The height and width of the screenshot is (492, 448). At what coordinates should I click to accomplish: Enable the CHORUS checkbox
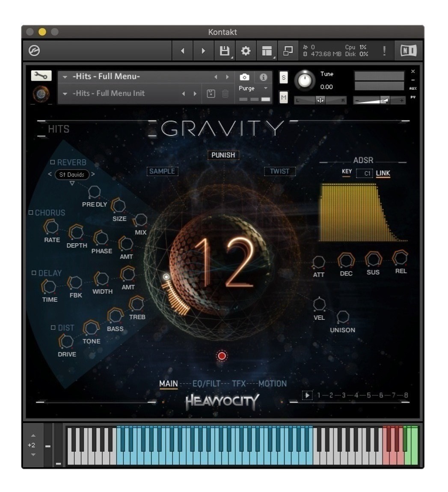[x=31, y=212]
